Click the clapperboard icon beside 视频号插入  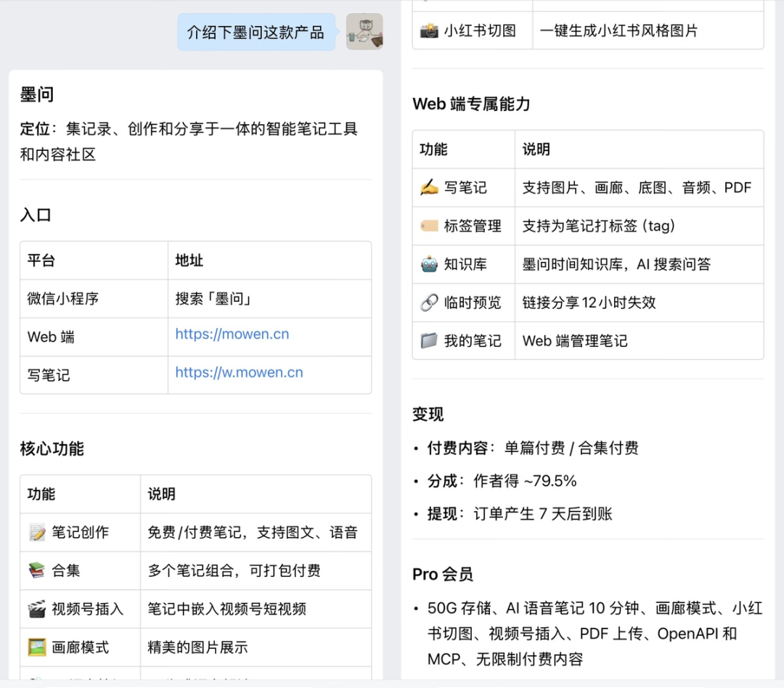[37, 609]
